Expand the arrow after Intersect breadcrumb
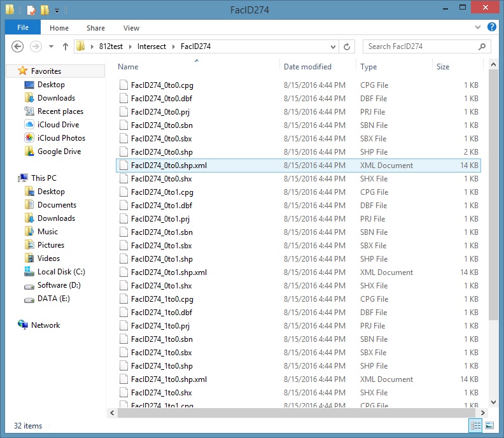This screenshot has width=504, height=438. (174, 47)
